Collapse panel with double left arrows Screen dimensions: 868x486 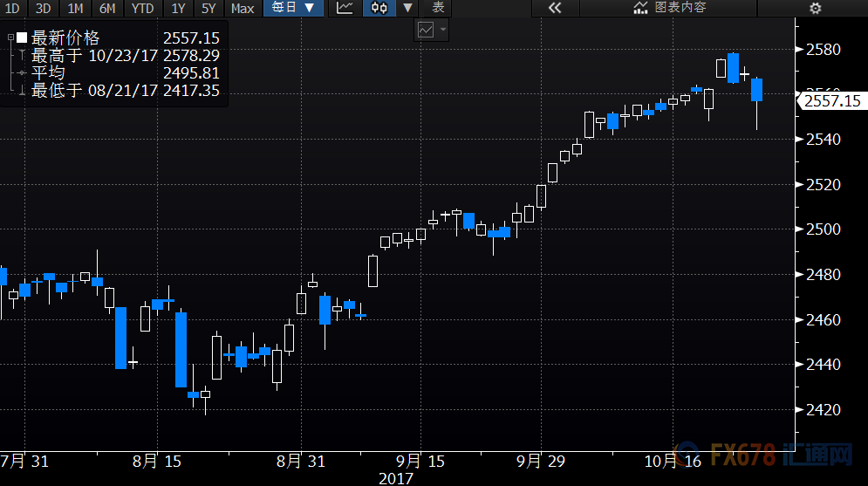[x=555, y=8]
